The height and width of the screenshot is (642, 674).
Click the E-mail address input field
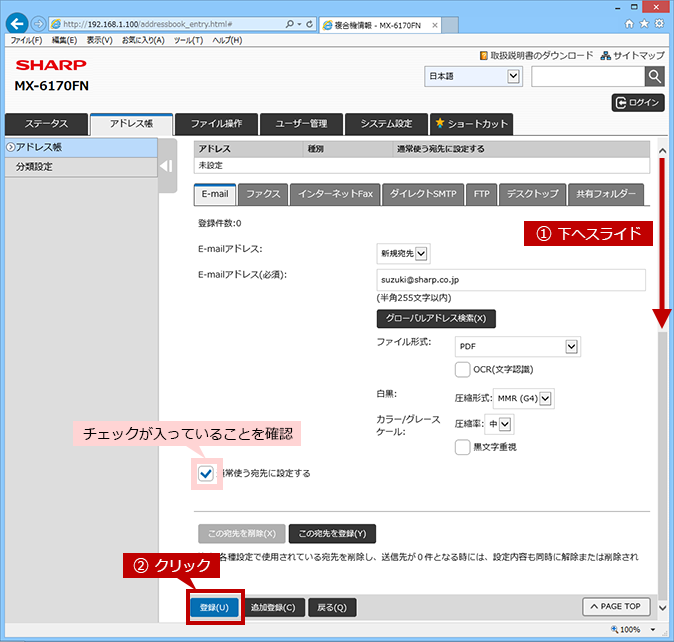[511, 280]
